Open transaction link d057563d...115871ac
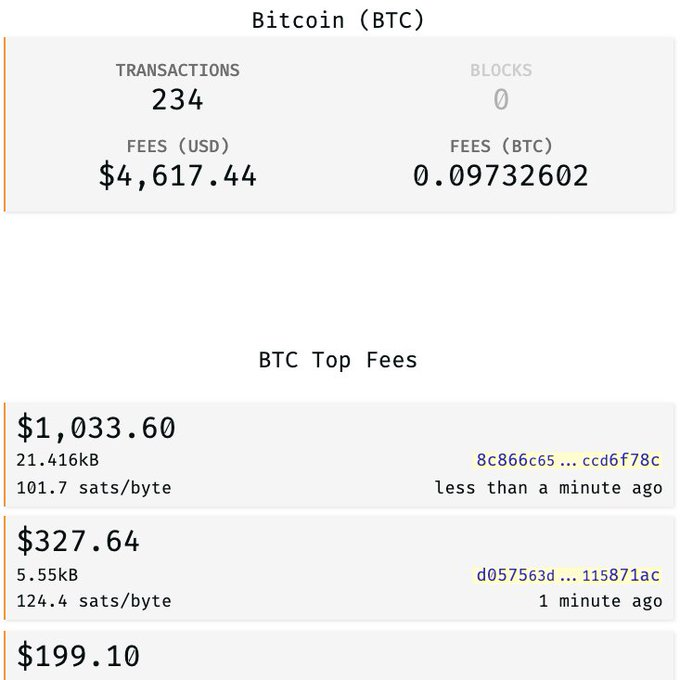Screen dimensions: 680x680 [568, 575]
